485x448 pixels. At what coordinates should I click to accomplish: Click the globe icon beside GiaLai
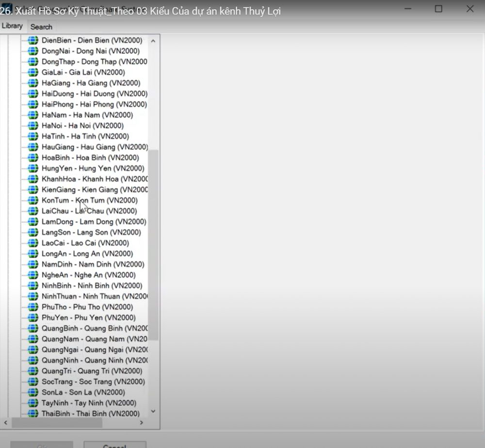(33, 72)
